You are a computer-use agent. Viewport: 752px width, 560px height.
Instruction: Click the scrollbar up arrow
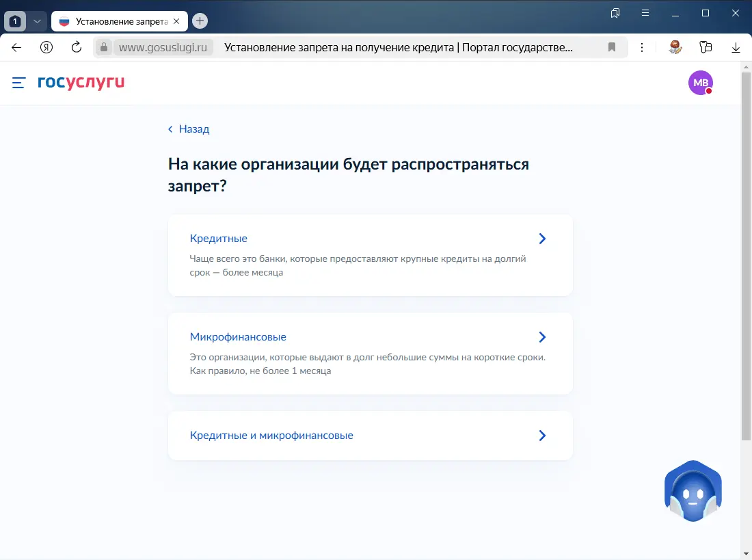click(746, 67)
